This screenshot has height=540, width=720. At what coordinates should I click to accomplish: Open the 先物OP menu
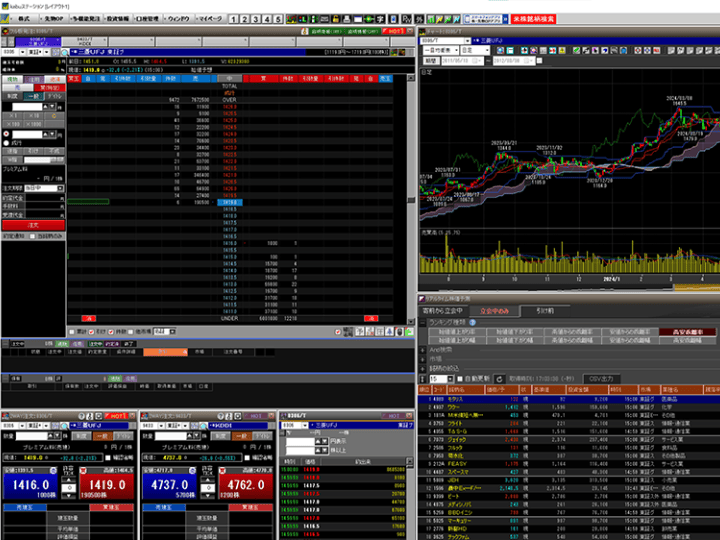53,19
